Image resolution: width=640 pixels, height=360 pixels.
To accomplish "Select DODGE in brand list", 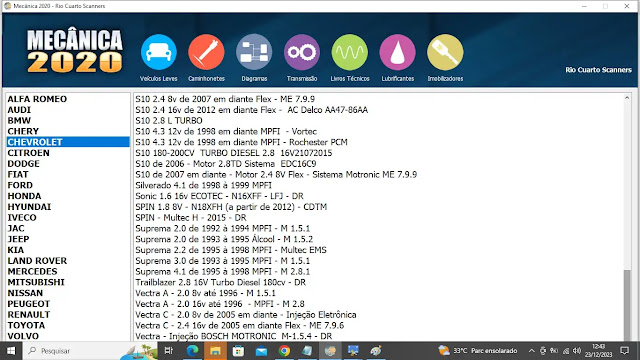I will pos(68,164).
